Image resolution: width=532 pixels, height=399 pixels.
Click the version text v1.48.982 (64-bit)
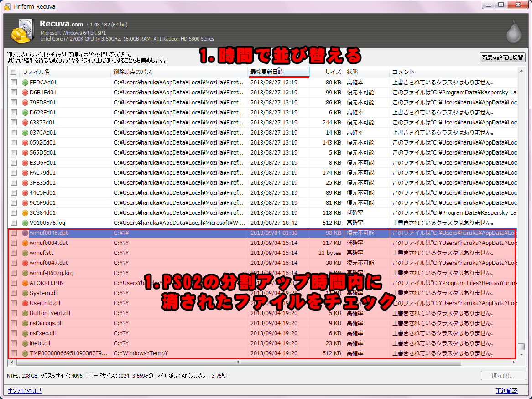107,25
